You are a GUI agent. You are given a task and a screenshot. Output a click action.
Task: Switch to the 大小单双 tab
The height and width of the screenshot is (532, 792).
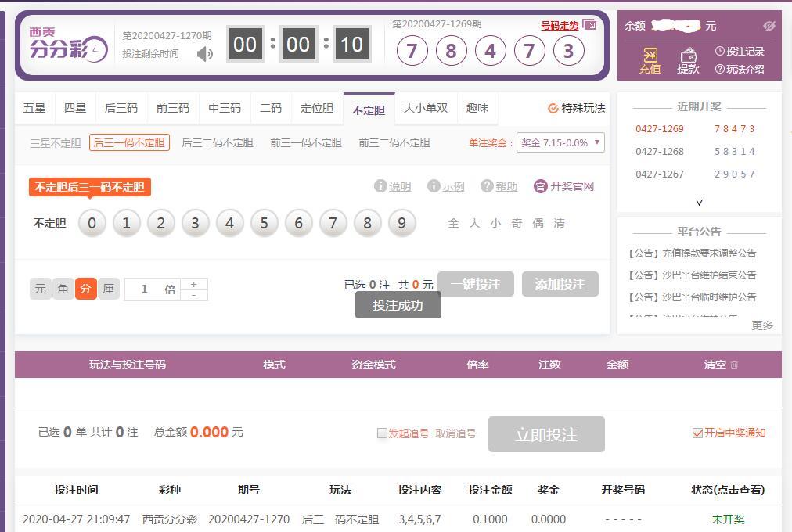point(426,108)
